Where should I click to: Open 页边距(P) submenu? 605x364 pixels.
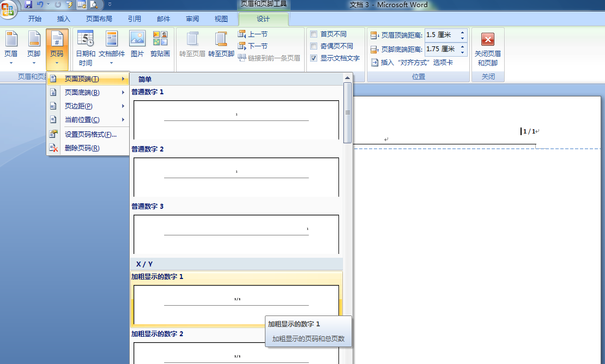point(88,106)
